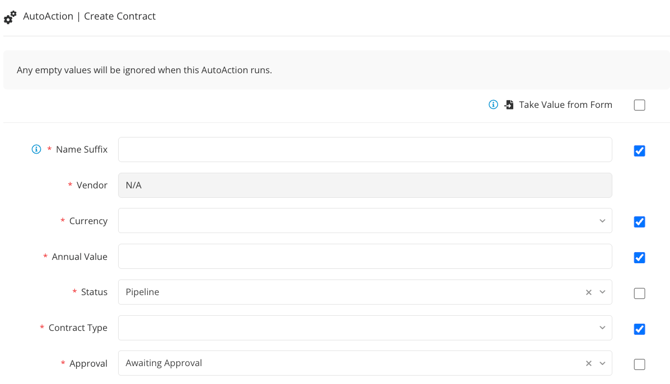Click the info icon next to Name Suffix
The image size is (670, 384).
pyautogui.click(x=36, y=149)
